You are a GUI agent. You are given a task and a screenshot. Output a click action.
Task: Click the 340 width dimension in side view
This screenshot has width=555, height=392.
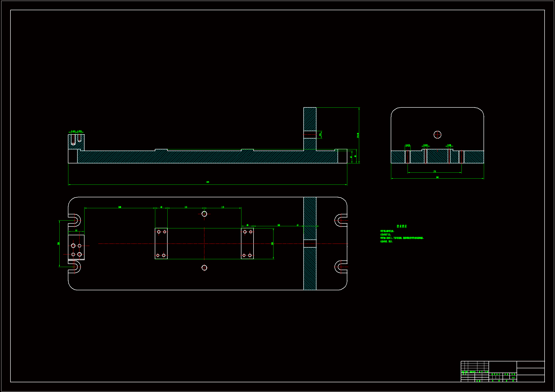click(437, 178)
